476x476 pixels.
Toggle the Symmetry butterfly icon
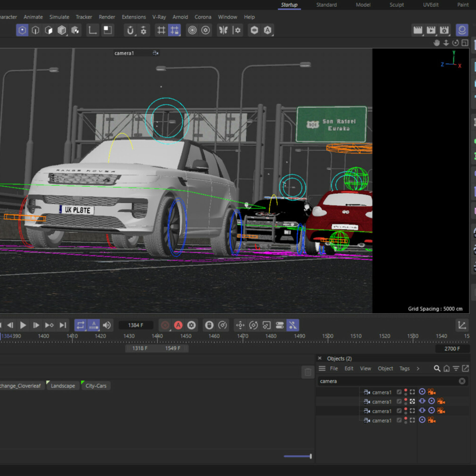tap(223, 30)
